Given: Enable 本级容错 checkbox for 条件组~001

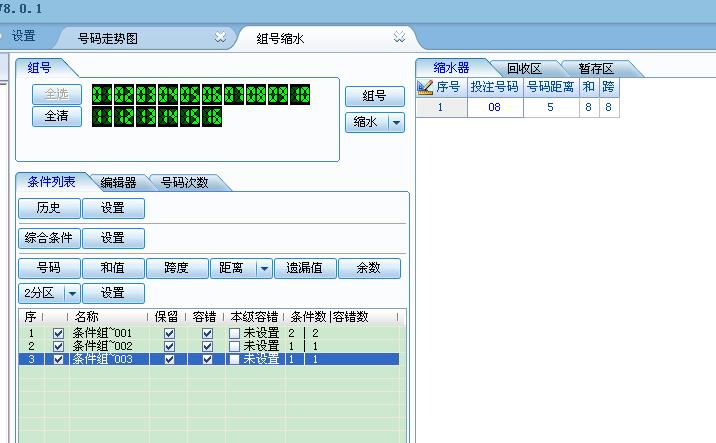Looking at the screenshot, I should (x=234, y=333).
